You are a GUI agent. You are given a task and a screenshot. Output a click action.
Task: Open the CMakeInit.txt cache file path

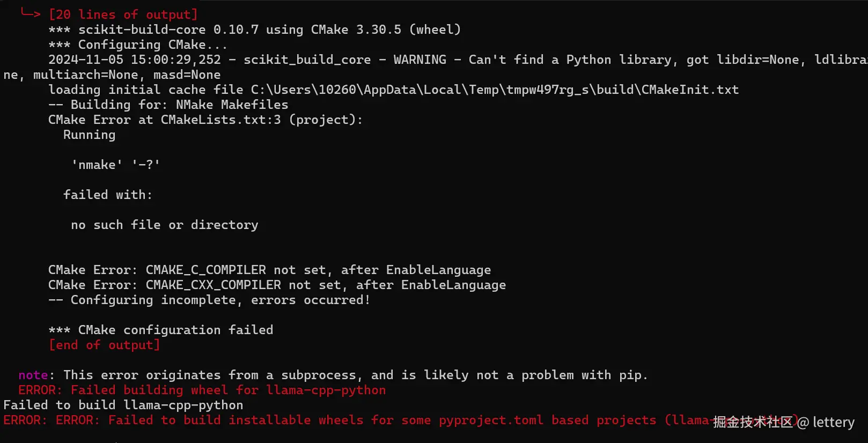click(494, 90)
